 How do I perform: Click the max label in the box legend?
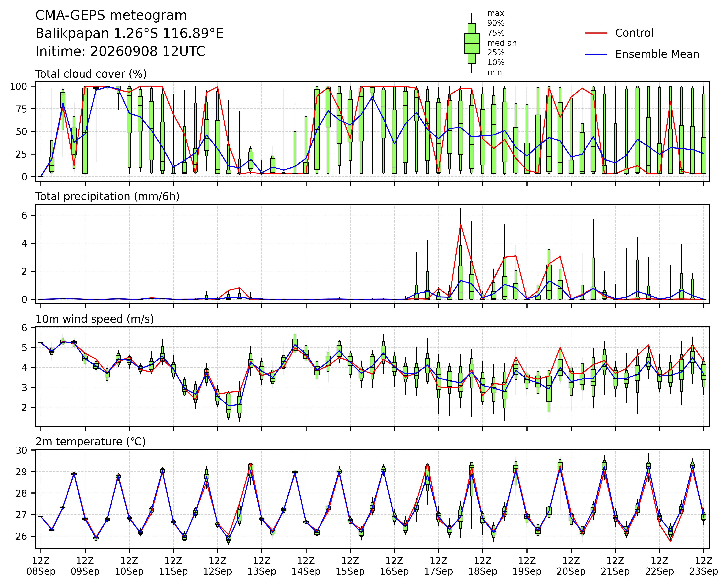[x=495, y=14]
